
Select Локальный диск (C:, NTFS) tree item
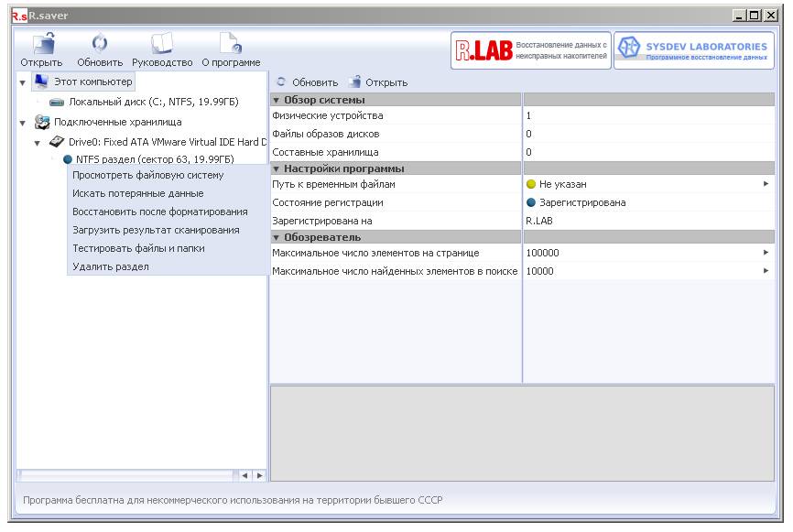[147, 102]
